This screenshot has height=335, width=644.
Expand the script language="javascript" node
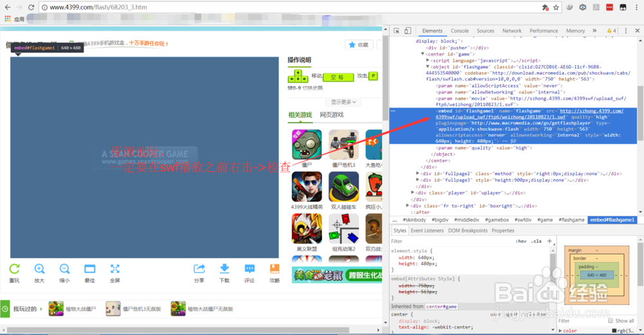point(428,61)
